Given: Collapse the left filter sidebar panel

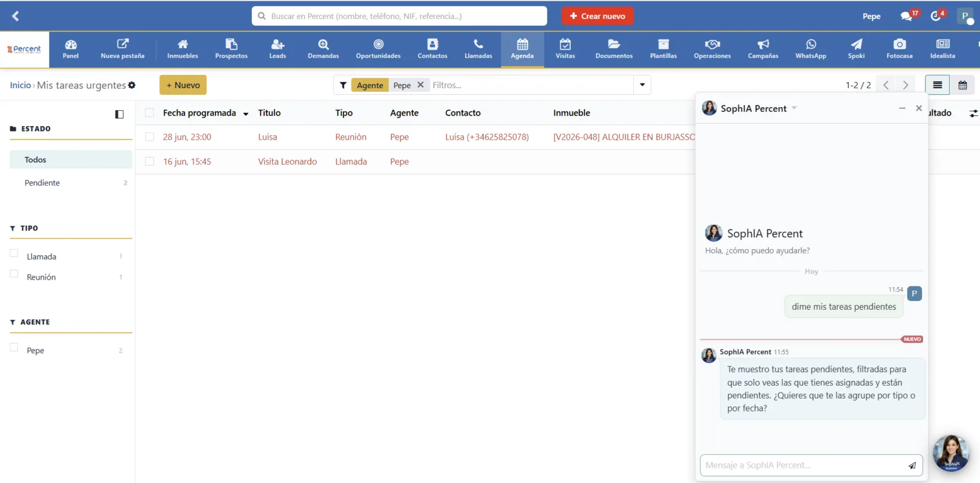Looking at the screenshot, I should [119, 114].
